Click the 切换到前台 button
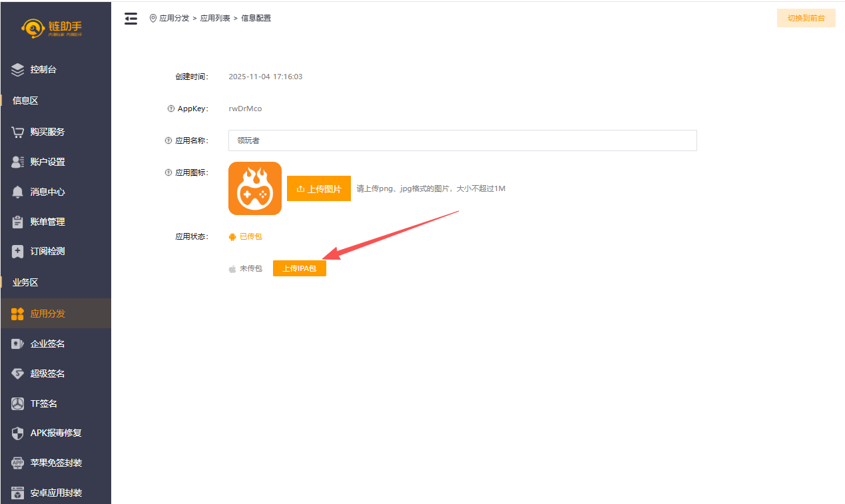 coord(806,18)
